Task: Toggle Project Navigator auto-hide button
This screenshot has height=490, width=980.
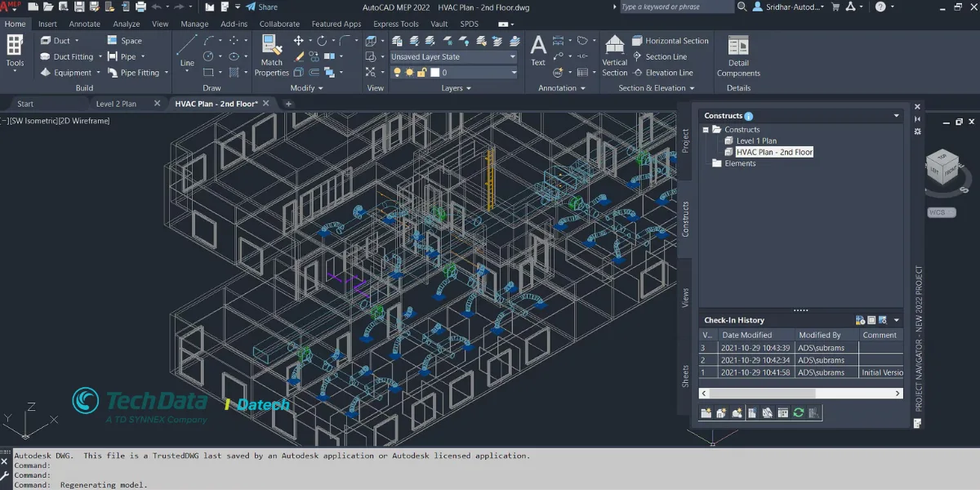Action: coord(917,118)
